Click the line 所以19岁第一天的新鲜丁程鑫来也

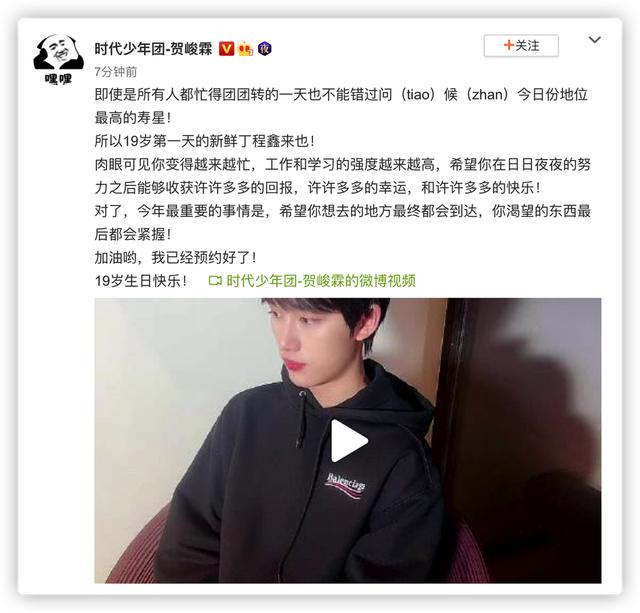tap(205, 141)
